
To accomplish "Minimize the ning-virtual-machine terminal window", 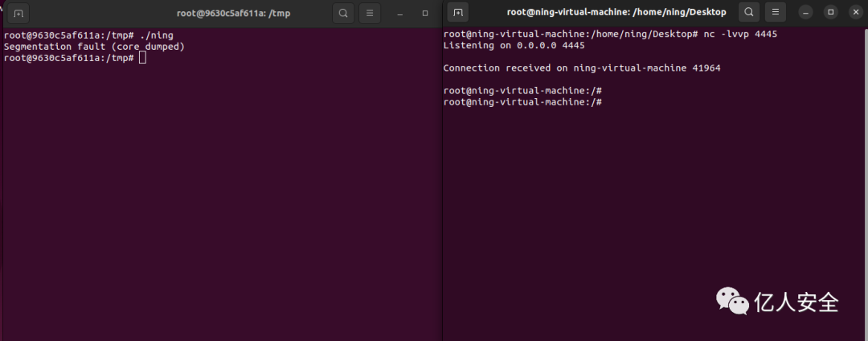I will tap(805, 11).
